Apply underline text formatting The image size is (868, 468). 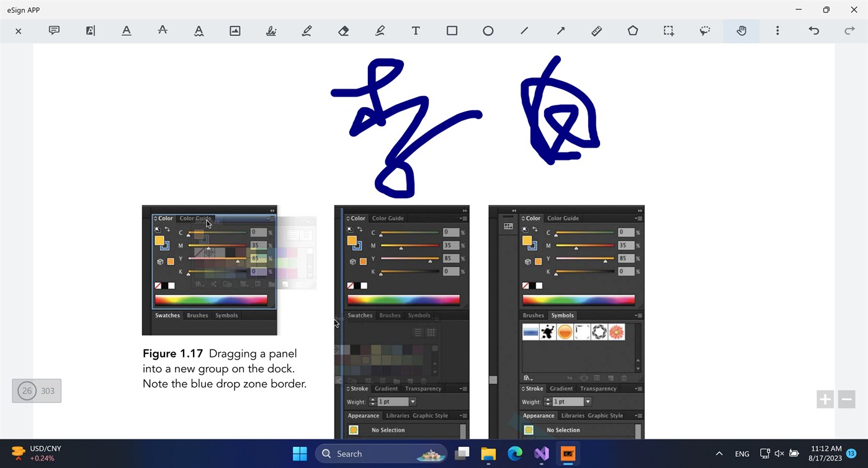coord(126,30)
